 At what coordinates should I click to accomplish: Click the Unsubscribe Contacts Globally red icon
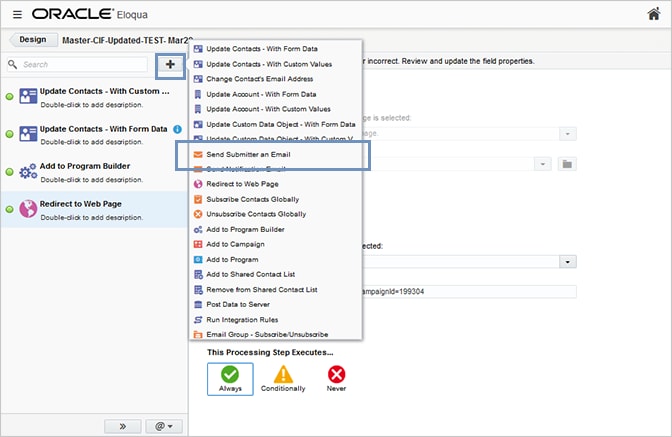click(198, 214)
